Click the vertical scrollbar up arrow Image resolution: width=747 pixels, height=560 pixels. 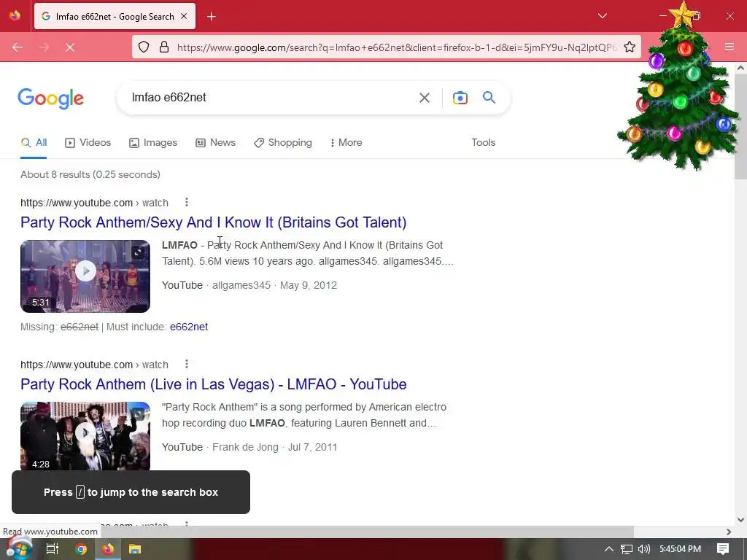tap(740, 68)
